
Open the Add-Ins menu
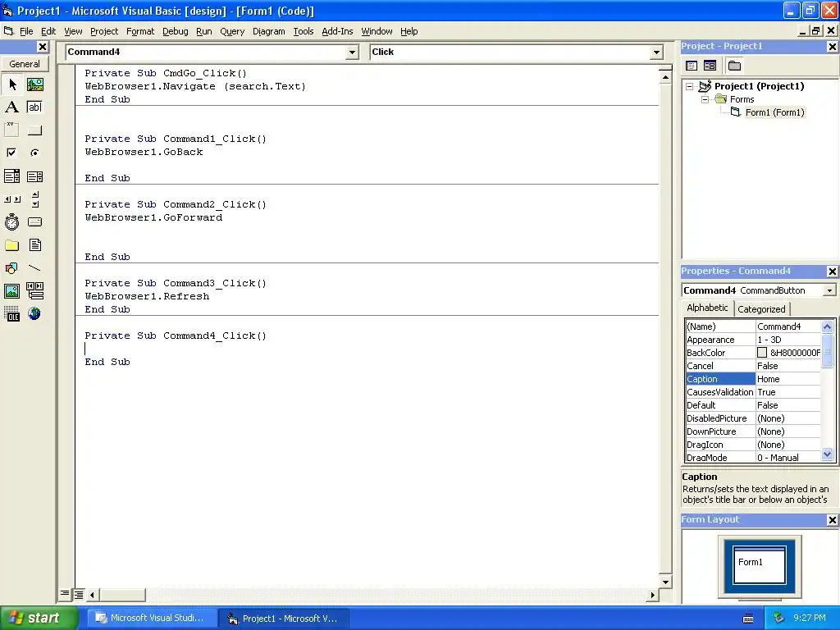point(337,32)
